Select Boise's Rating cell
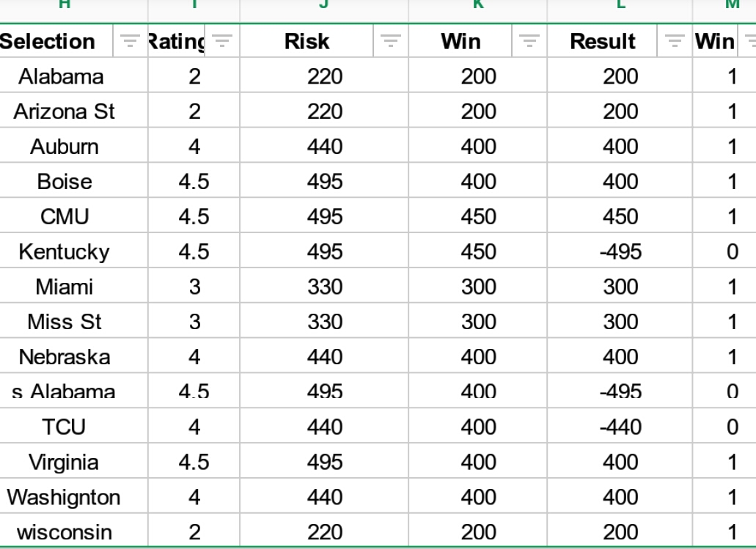 click(194, 181)
